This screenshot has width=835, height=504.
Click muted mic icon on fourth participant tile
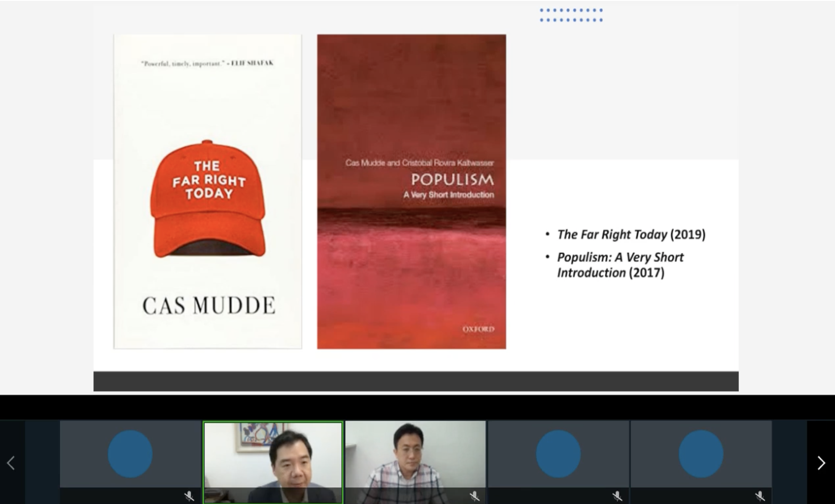(x=617, y=496)
